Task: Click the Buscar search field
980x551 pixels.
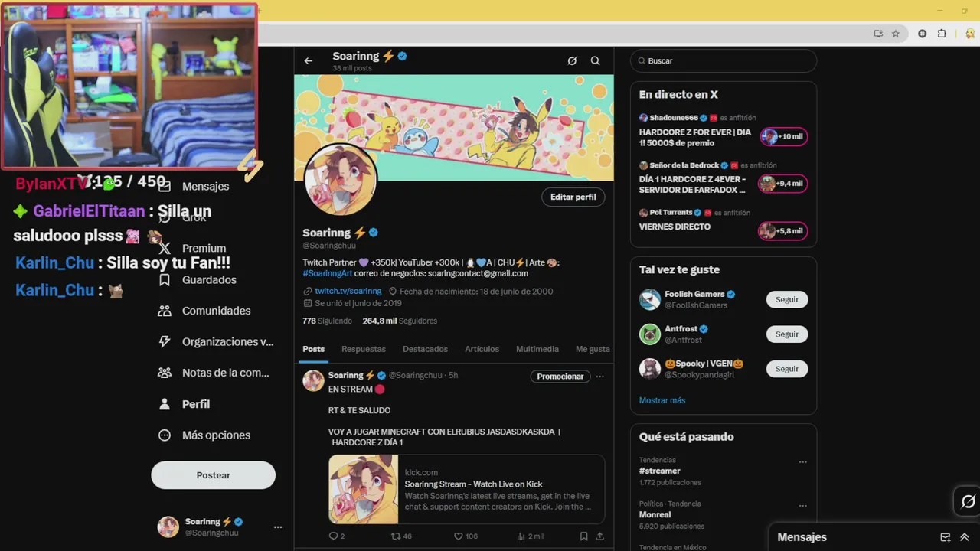Action: coord(724,61)
